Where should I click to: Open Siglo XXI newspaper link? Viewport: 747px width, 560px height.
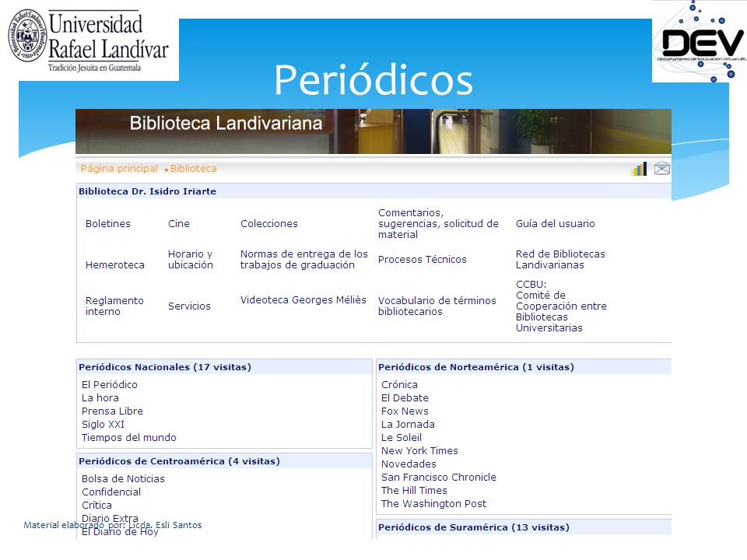[103, 425]
